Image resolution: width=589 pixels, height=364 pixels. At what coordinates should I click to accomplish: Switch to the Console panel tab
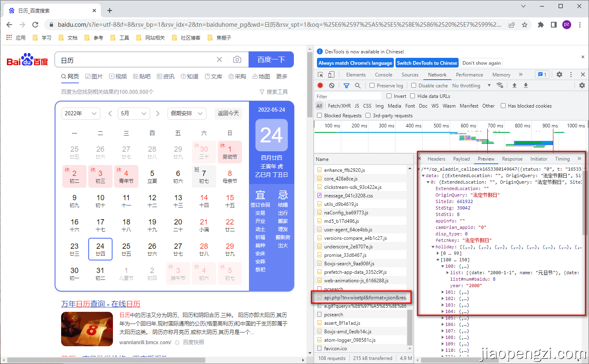pos(383,75)
